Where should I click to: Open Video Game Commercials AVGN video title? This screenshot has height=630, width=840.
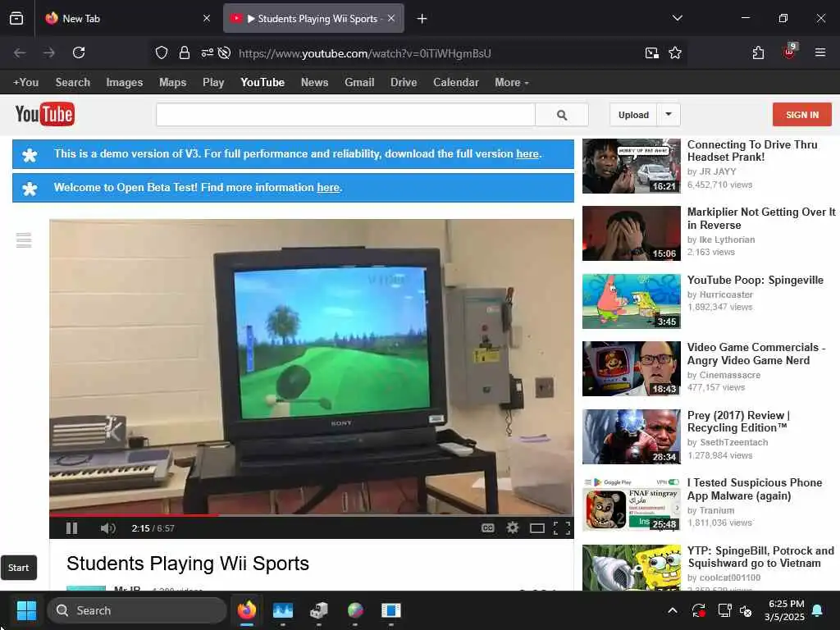coord(756,354)
